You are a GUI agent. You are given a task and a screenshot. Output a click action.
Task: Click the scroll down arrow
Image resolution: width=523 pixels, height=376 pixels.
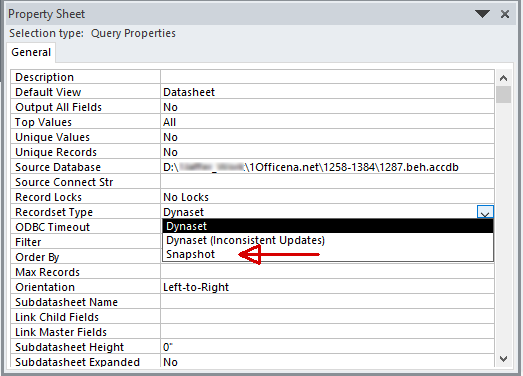[x=504, y=359]
